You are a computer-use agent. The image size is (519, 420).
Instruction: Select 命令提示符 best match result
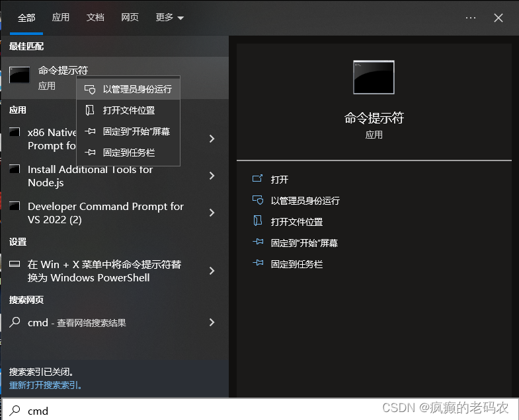coord(115,78)
